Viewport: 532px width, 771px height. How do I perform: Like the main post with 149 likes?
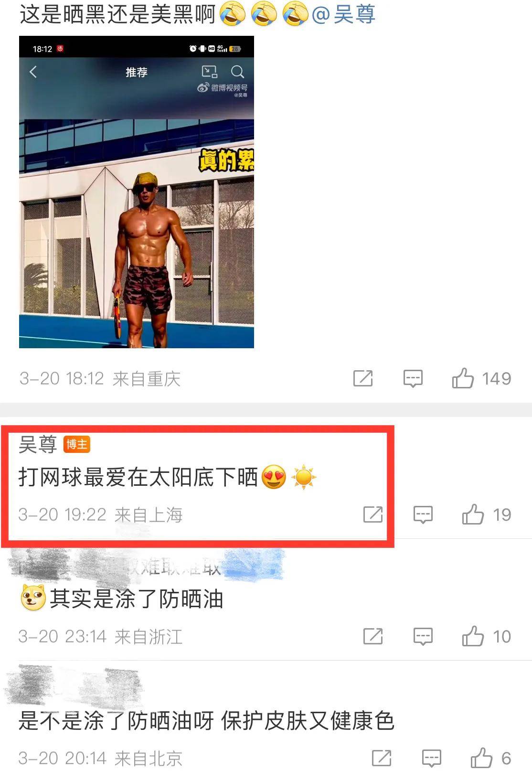click(x=481, y=378)
